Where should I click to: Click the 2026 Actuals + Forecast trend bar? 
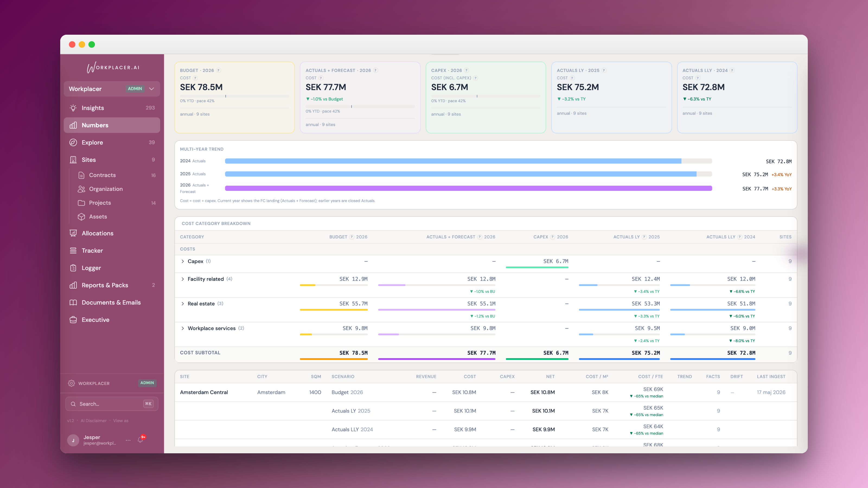click(x=468, y=188)
